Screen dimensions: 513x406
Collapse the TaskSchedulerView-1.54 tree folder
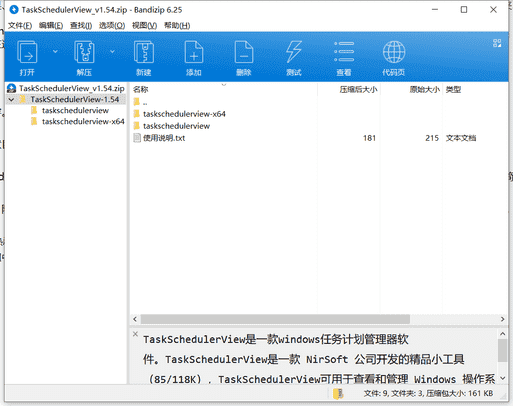pyautogui.click(x=12, y=99)
